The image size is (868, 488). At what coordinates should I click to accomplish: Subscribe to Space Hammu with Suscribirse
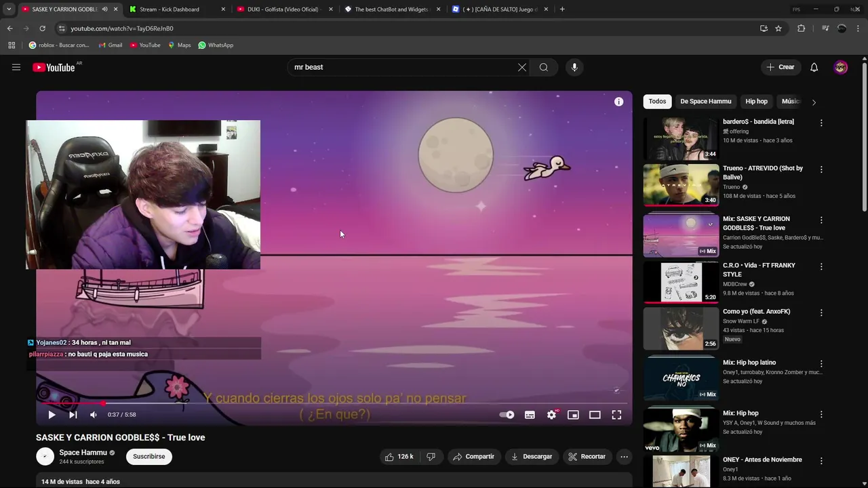[x=149, y=457]
